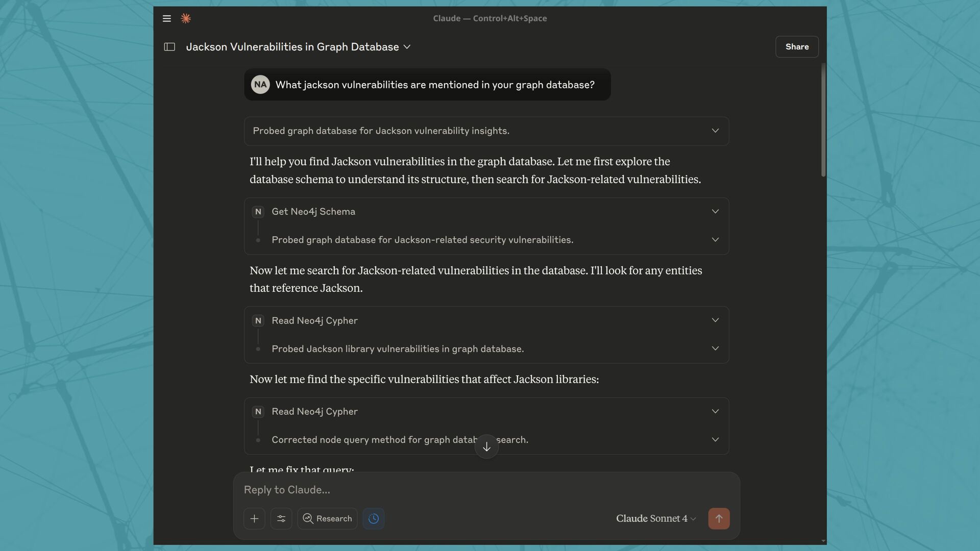Toggle the sidebar panel icon
The width and height of the screenshot is (980, 551).
[x=169, y=47]
